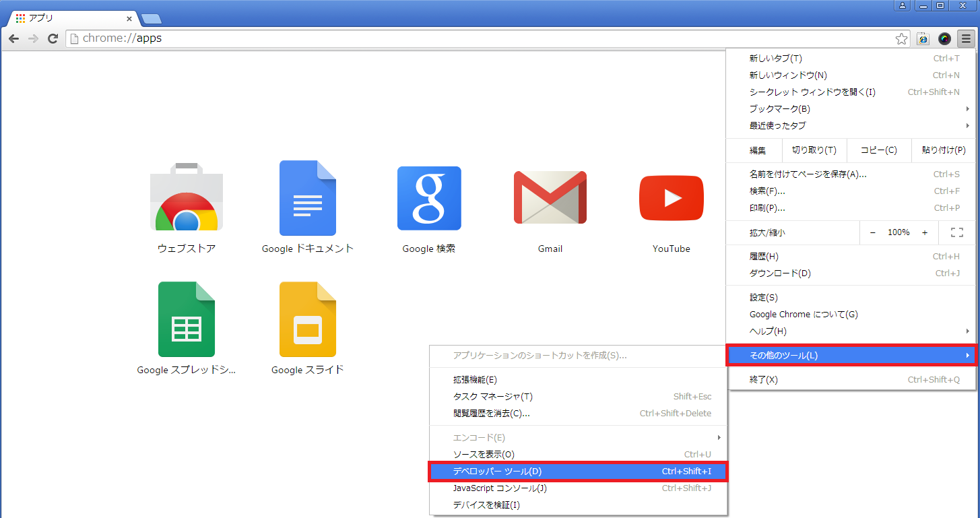980x518 pixels.
Task: Launch the Google Search app icon
Action: point(429,198)
